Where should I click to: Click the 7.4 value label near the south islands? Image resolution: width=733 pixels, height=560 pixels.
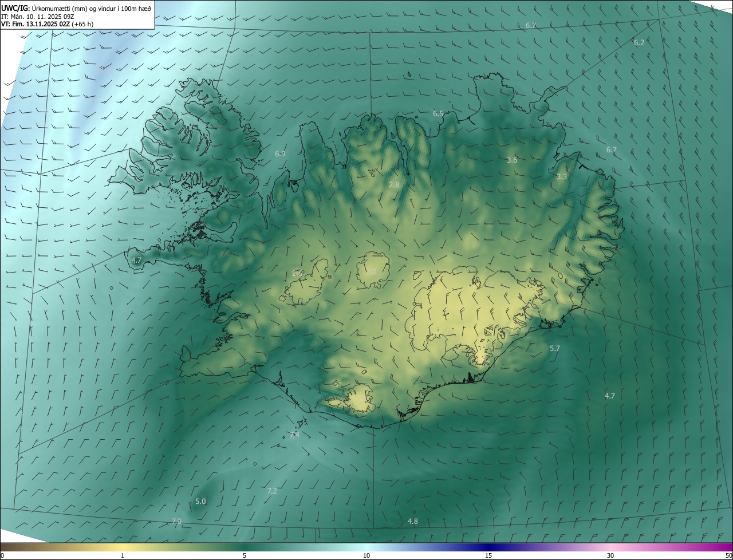tap(294, 435)
